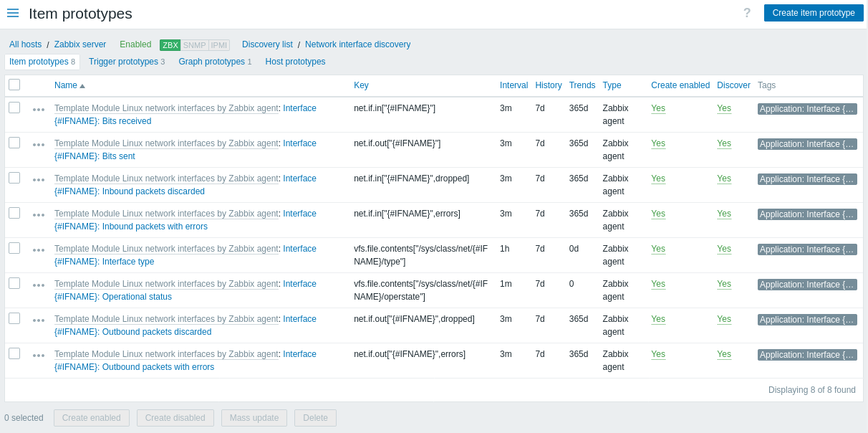Switch to the Trigger prototypes tab

pos(127,62)
